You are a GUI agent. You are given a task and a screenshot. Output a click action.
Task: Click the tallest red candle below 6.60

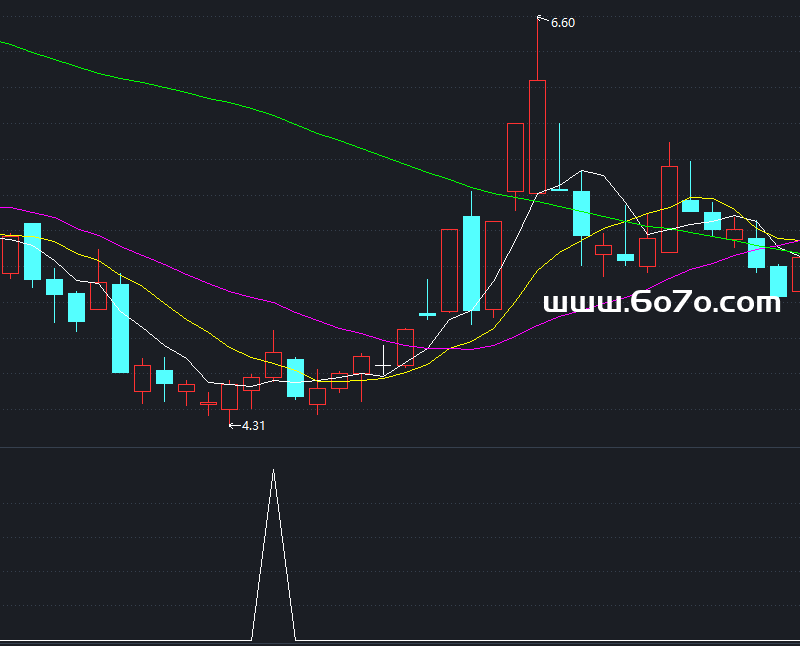coord(538,135)
